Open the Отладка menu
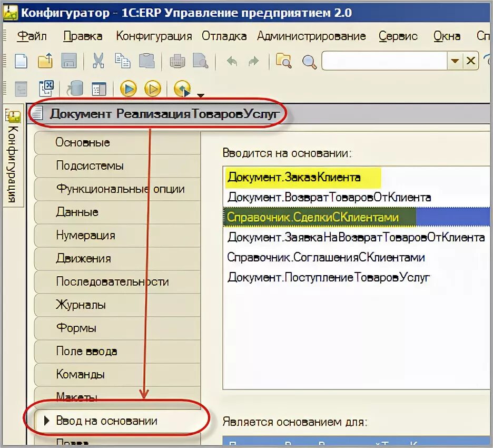The height and width of the screenshot is (448, 493). coord(224,36)
